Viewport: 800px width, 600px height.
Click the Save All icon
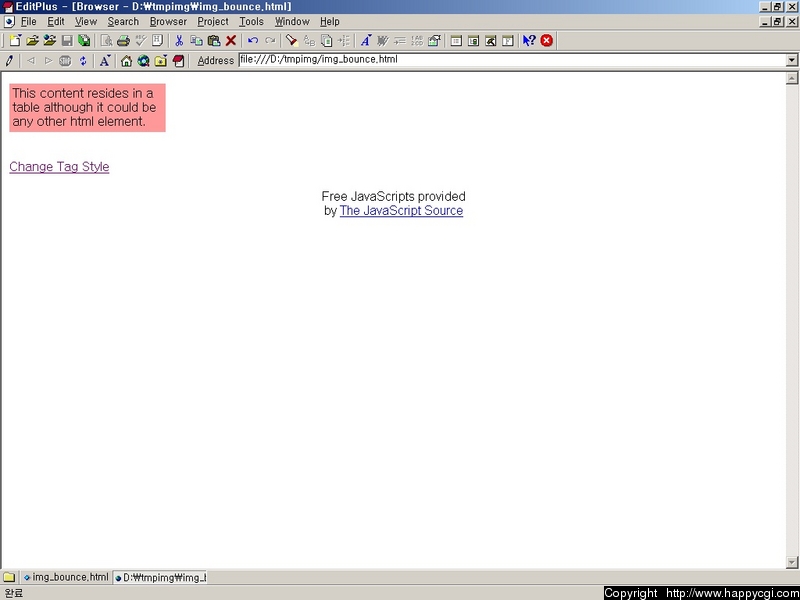point(84,41)
